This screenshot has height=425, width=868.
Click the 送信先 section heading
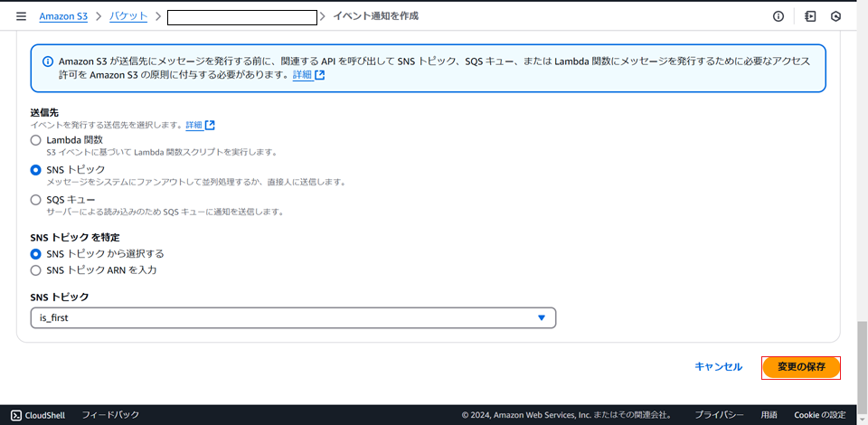[44, 113]
